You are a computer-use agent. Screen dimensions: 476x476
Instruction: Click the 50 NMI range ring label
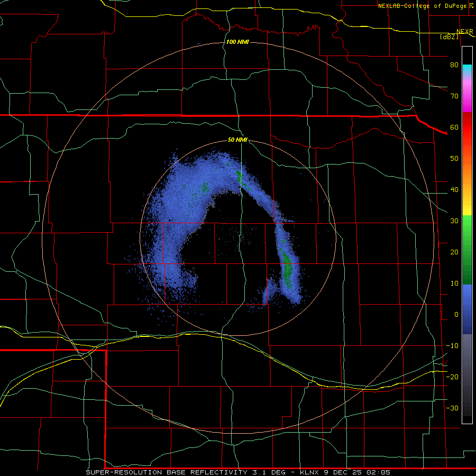(x=237, y=140)
